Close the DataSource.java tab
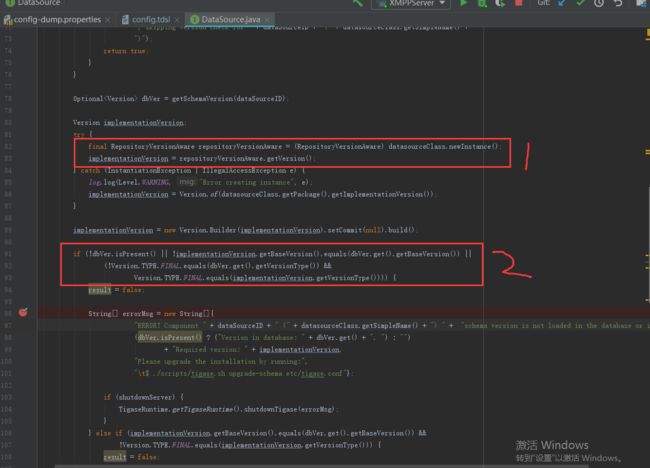650x468 pixels. 267,20
